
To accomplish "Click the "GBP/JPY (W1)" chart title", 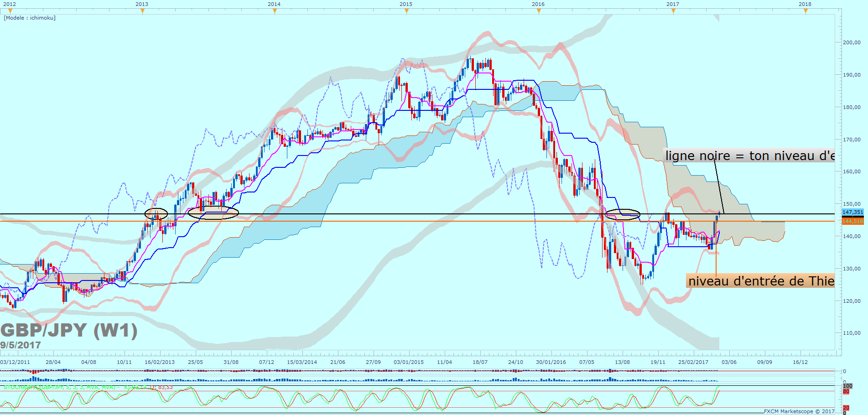I will tap(69, 330).
